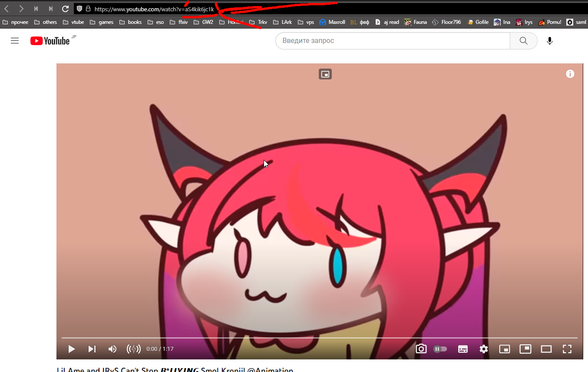This screenshot has height=372, width=588.
Task: Play the video
Action: [72, 349]
